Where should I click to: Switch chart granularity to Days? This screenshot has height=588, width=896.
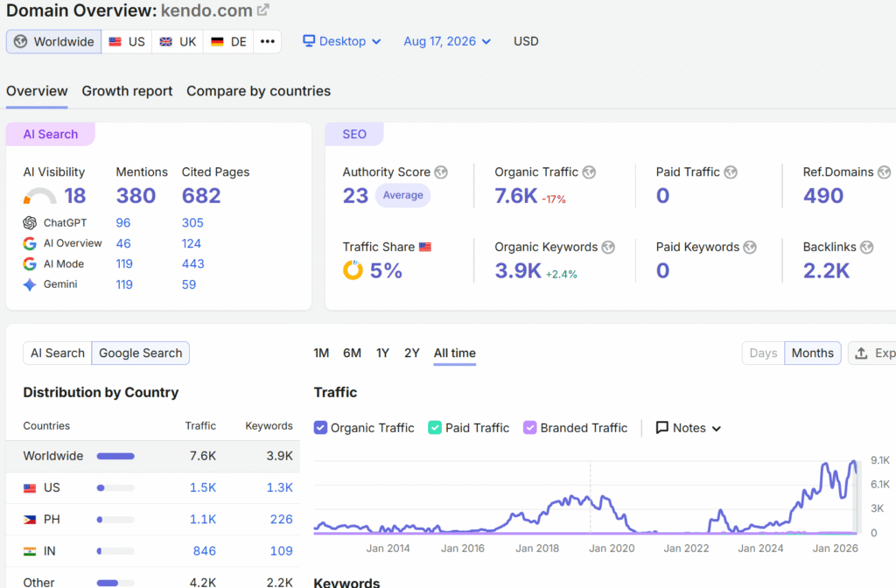click(x=763, y=353)
